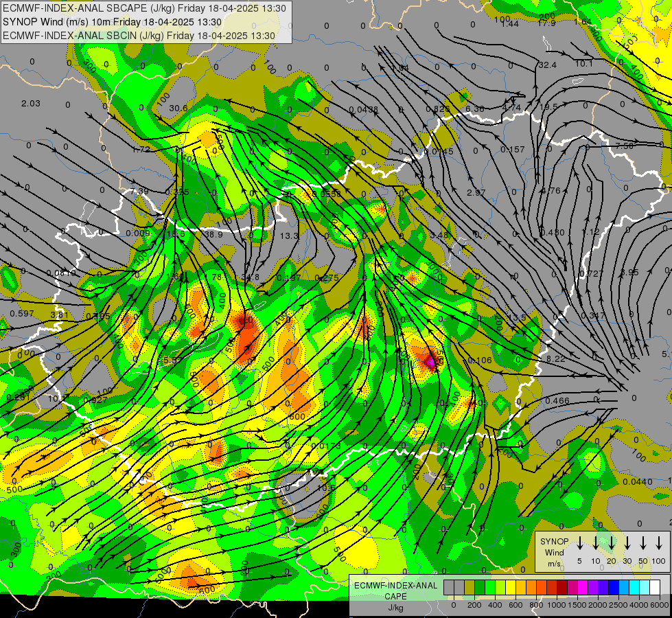Select the pure yellow CAPE scale swatch
The width and height of the screenshot is (672, 618).
point(511,587)
